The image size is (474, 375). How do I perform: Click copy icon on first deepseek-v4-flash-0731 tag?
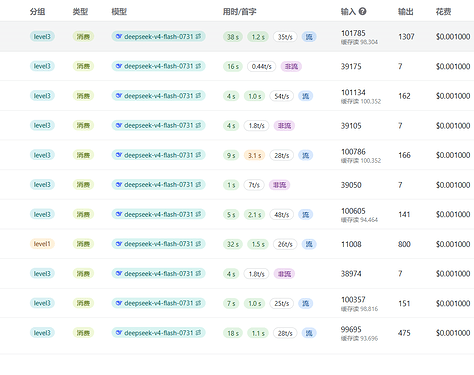coord(199,36)
